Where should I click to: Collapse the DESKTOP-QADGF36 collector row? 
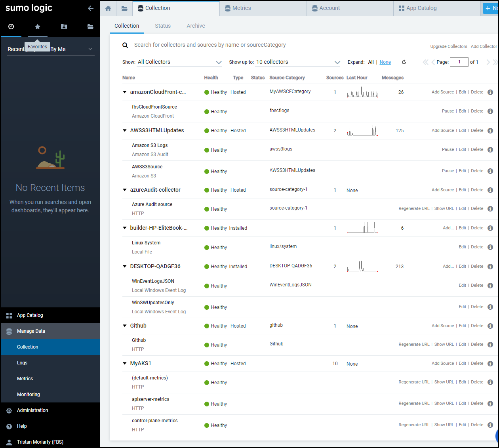(x=125, y=267)
